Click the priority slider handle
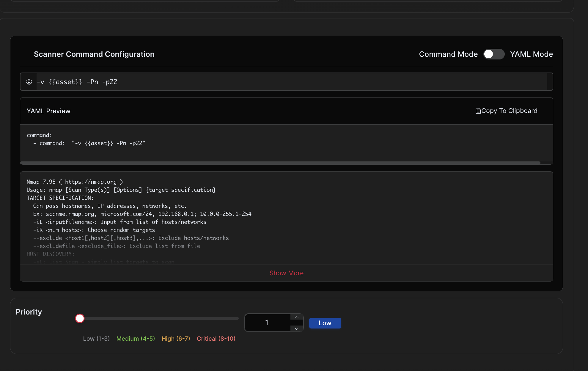Screen dimensions: 588x371 (80, 318)
